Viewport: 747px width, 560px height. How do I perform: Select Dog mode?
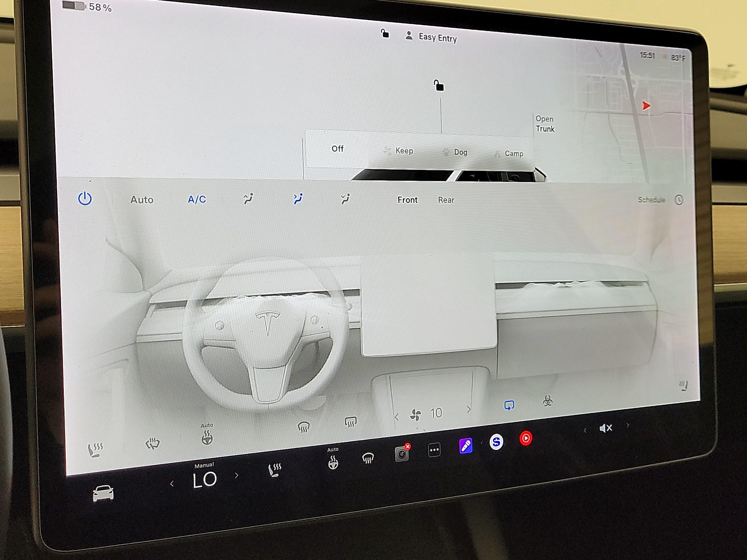[455, 152]
